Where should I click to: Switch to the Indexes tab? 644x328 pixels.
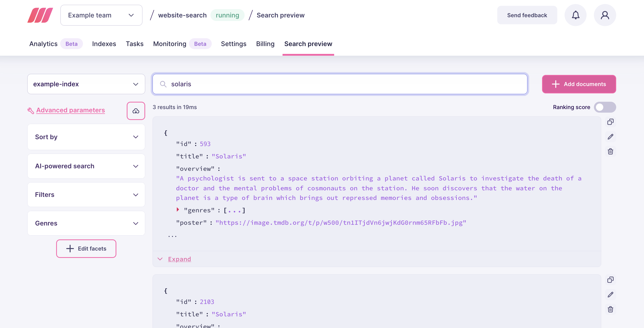pos(104,44)
